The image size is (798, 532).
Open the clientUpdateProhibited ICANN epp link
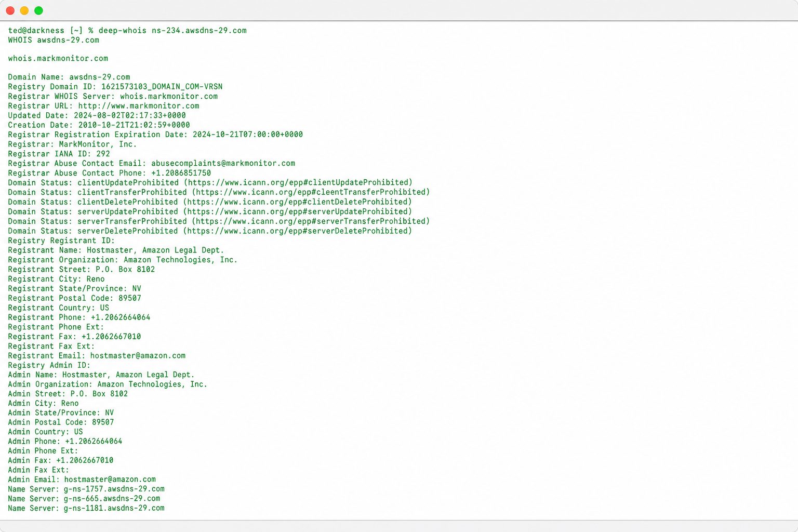pyautogui.click(x=300, y=182)
